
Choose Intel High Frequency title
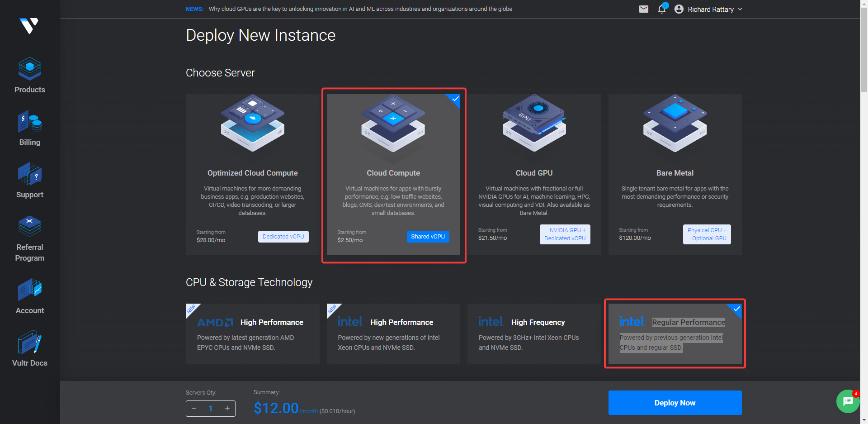click(x=538, y=322)
